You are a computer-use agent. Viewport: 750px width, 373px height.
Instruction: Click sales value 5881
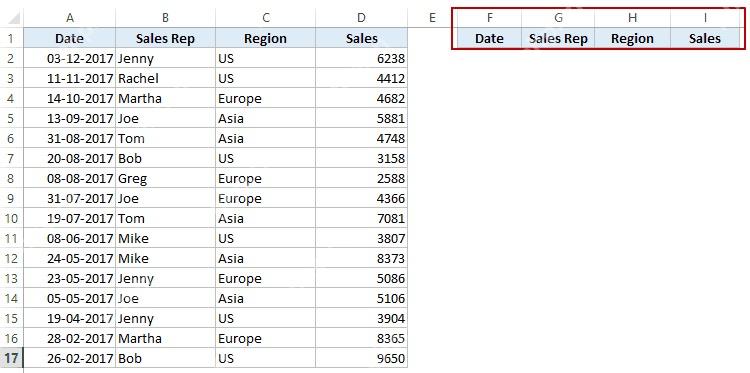pyautogui.click(x=362, y=118)
